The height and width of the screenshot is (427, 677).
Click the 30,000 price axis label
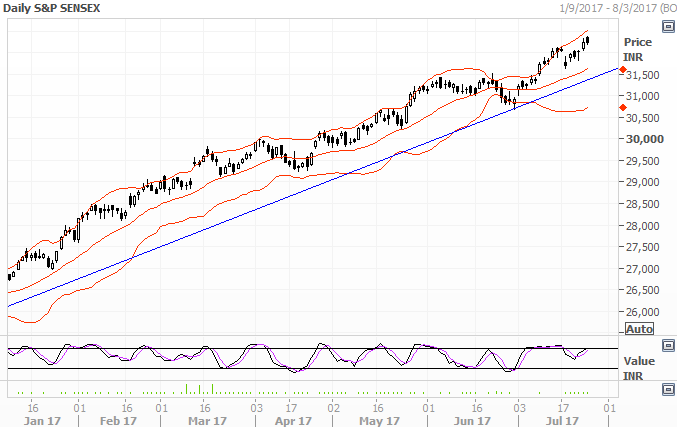pos(645,139)
